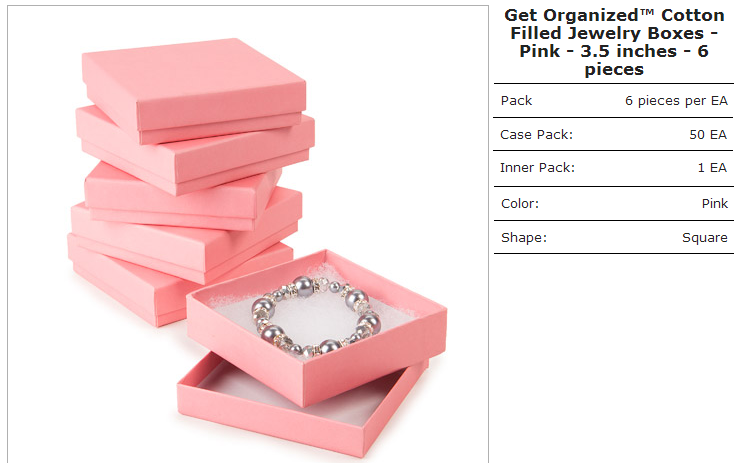Select the 6 pieces per EA value
This screenshot has width=738, height=463.
676,101
